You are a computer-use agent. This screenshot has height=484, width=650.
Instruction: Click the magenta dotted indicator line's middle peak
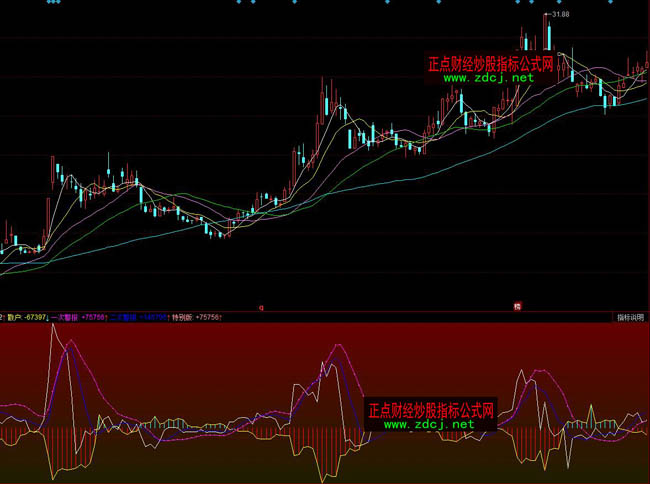click(x=340, y=347)
